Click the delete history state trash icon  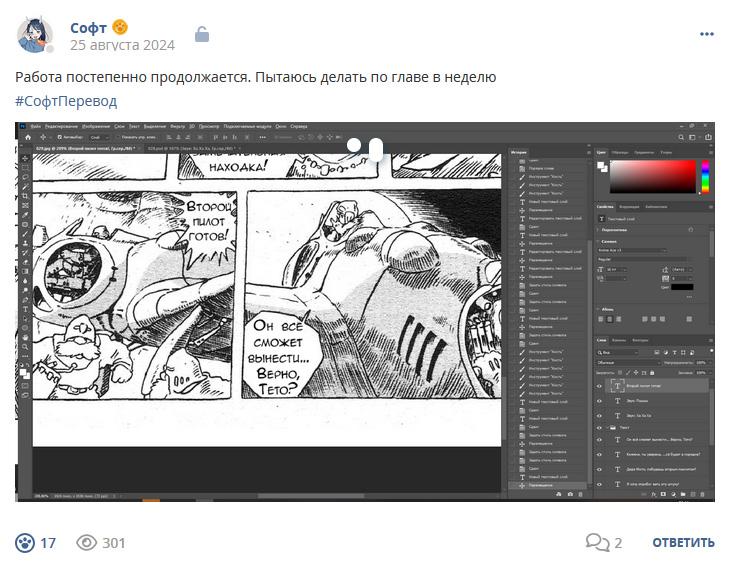point(580,494)
